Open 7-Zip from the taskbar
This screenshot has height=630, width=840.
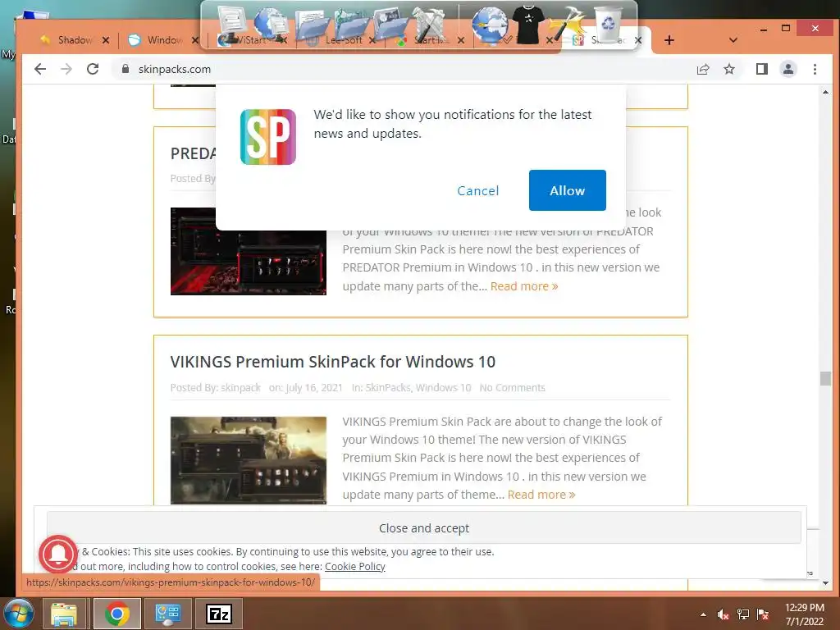coord(219,614)
